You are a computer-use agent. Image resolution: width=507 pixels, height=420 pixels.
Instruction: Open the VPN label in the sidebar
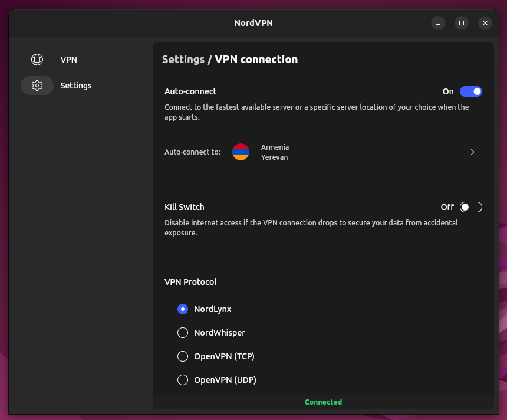pos(69,60)
